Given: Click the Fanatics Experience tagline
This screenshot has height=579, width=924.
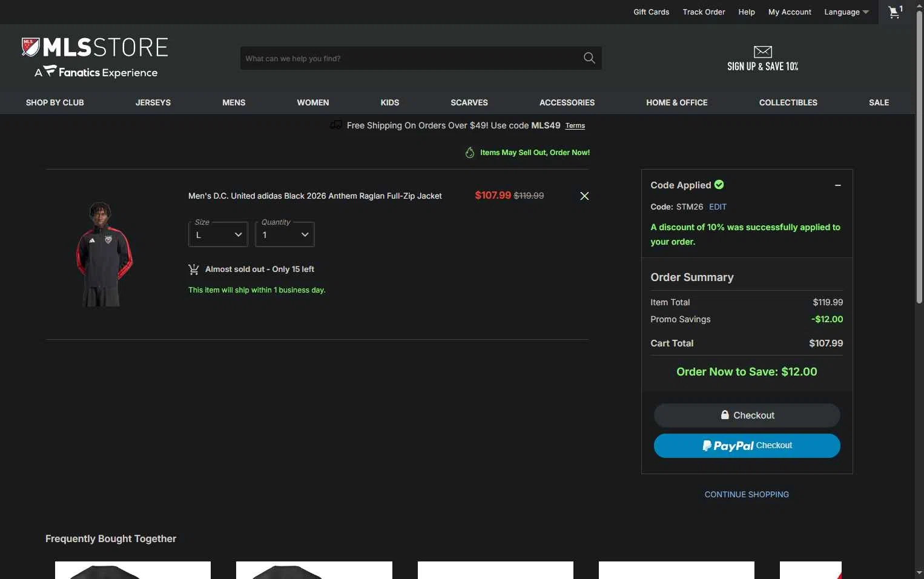Looking at the screenshot, I should pos(96,72).
